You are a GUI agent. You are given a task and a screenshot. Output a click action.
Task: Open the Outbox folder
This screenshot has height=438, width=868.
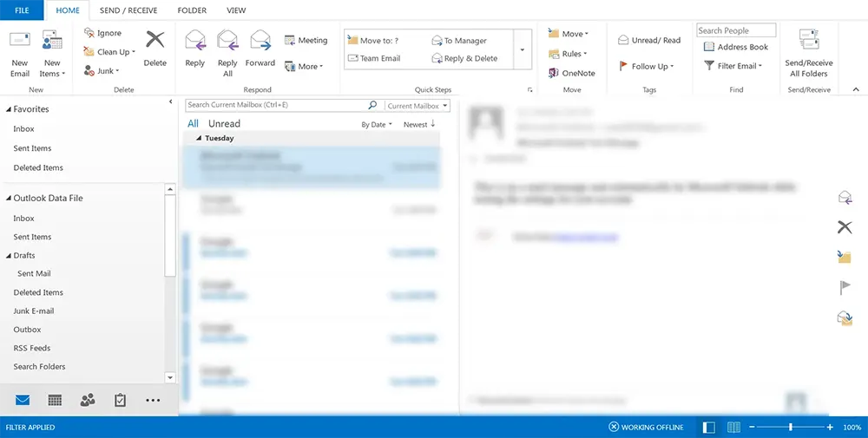click(x=27, y=330)
